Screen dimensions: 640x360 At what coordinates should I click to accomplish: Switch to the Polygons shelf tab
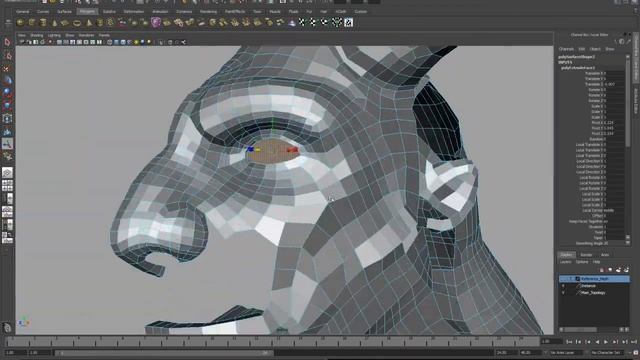(x=87, y=11)
